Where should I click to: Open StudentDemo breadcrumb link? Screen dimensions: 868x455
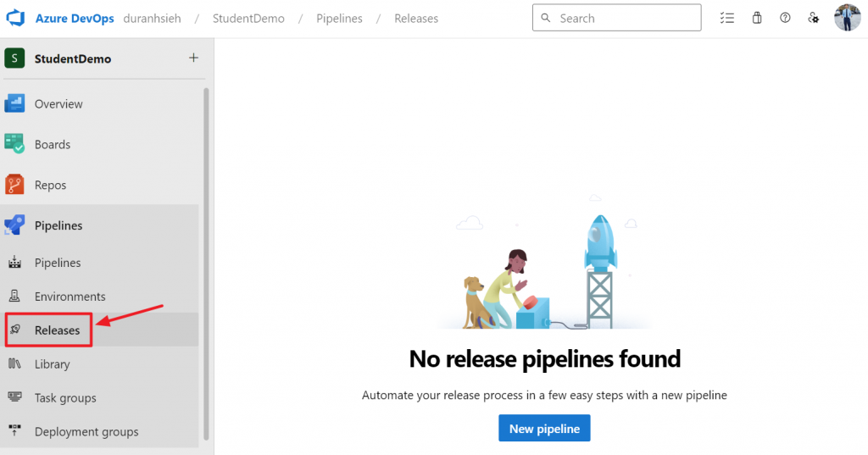[248, 19]
